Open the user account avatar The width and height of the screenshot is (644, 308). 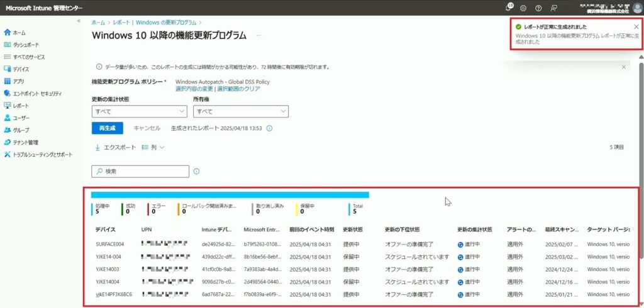[x=638, y=8]
